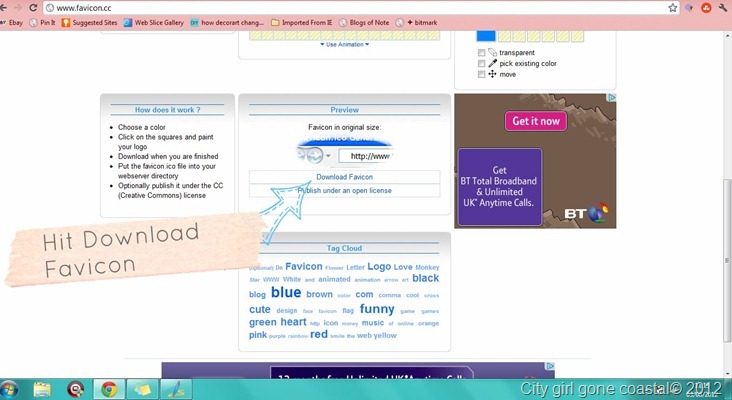Open the black tag link

click(x=425, y=278)
